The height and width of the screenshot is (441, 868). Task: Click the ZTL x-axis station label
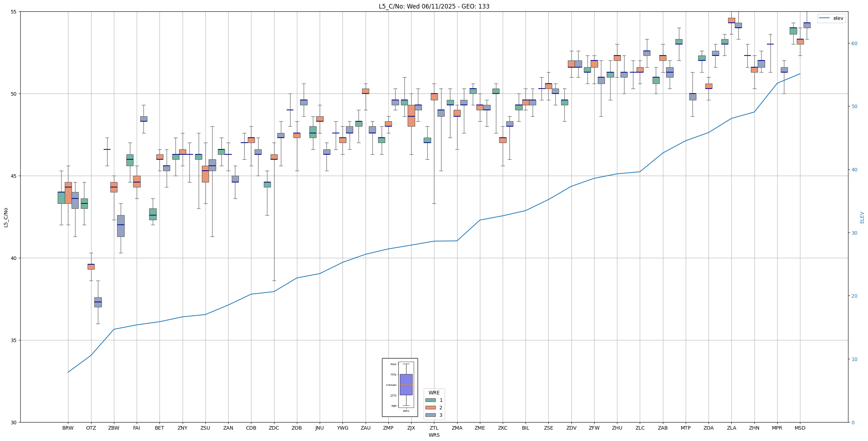(434, 428)
